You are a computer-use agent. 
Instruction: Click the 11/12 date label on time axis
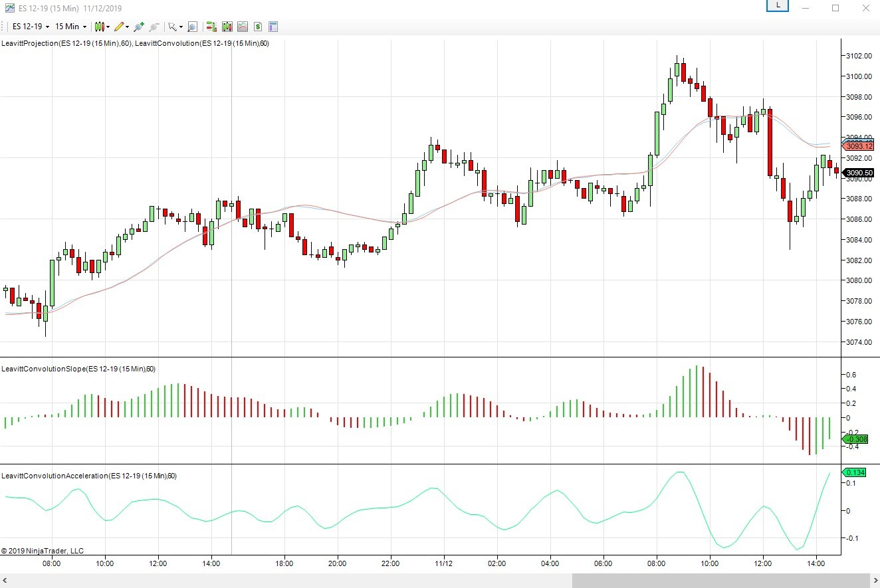click(x=444, y=563)
